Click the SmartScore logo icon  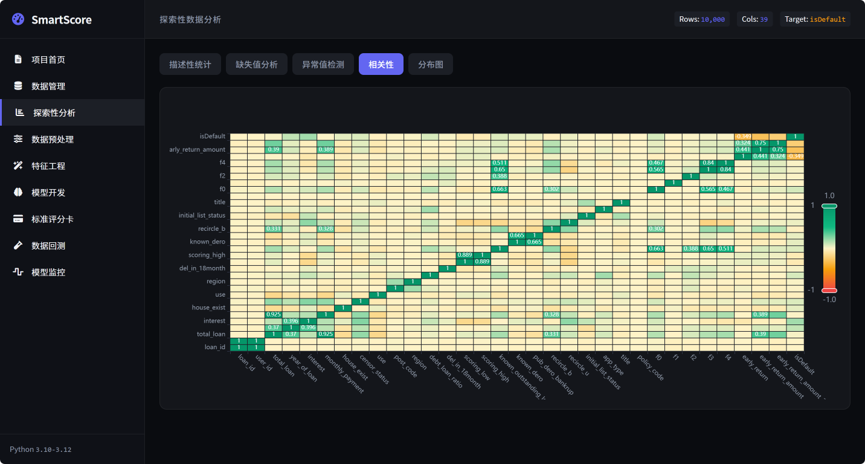click(18, 19)
